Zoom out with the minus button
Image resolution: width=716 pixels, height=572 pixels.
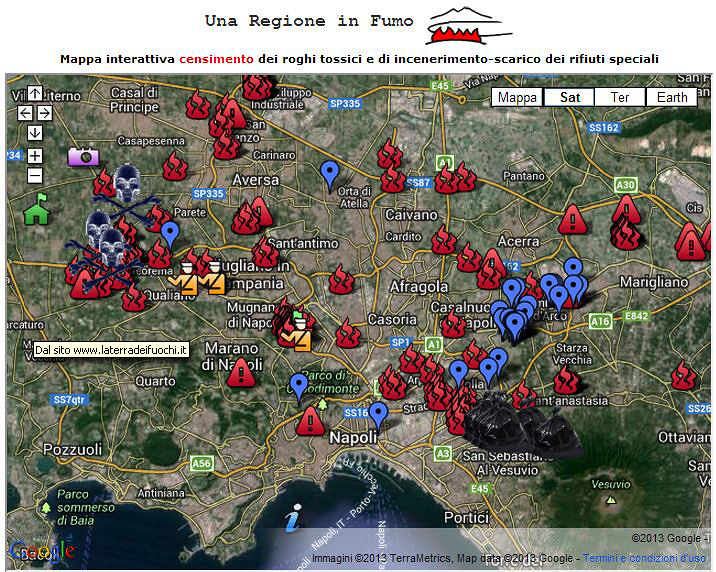[35, 176]
